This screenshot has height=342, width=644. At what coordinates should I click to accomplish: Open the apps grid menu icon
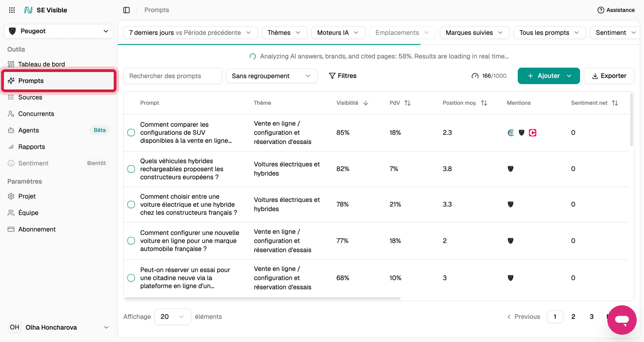pyautogui.click(x=12, y=10)
